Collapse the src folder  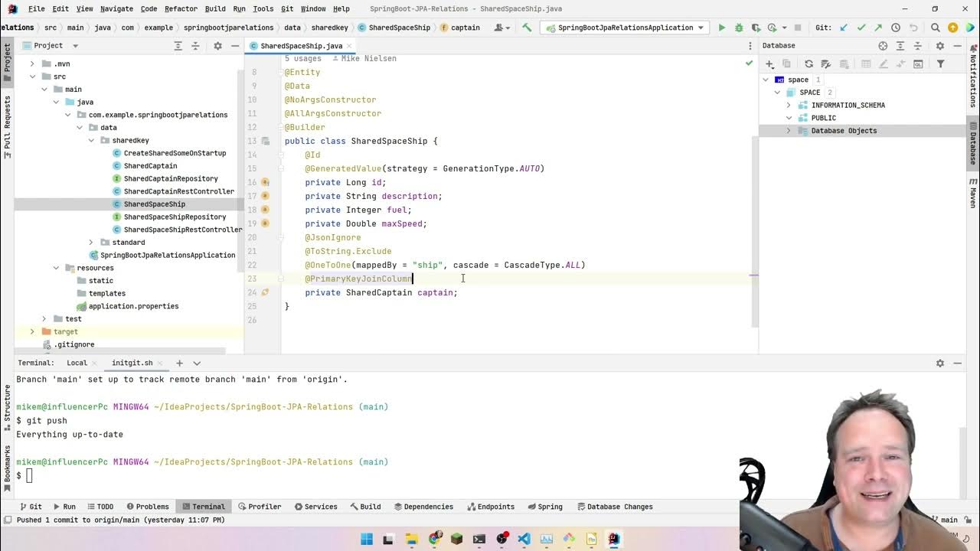(x=32, y=77)
